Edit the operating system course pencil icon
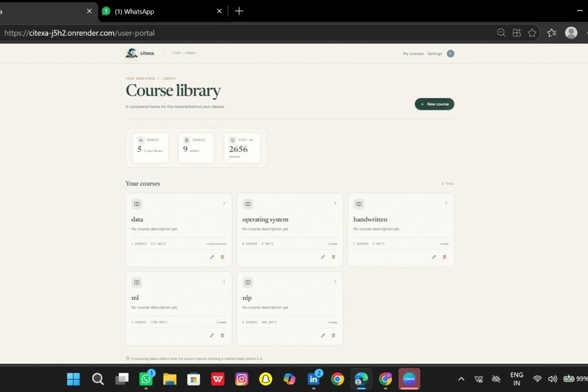The height and width of the screenshot is (392, 588). point(323,257)
